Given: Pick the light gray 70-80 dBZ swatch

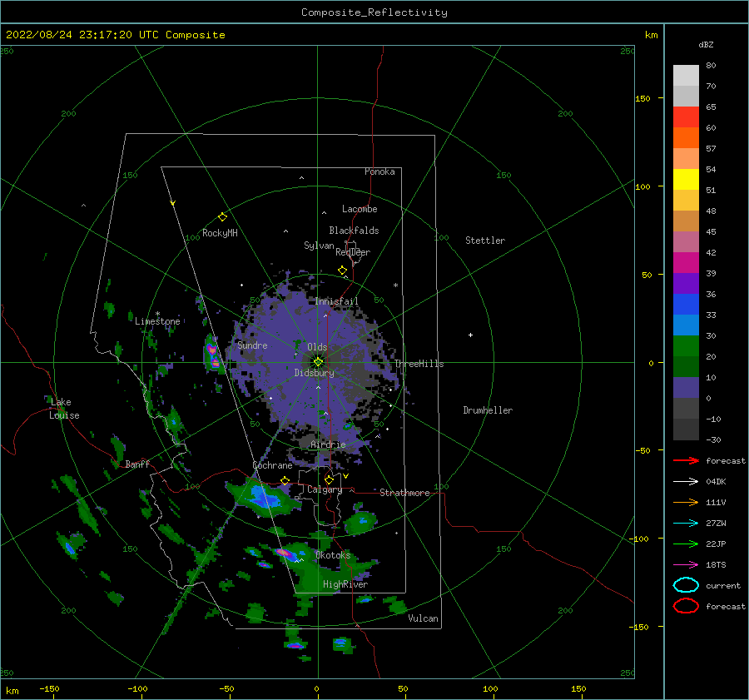Looking at the screenshot, I should pos(686,76).
